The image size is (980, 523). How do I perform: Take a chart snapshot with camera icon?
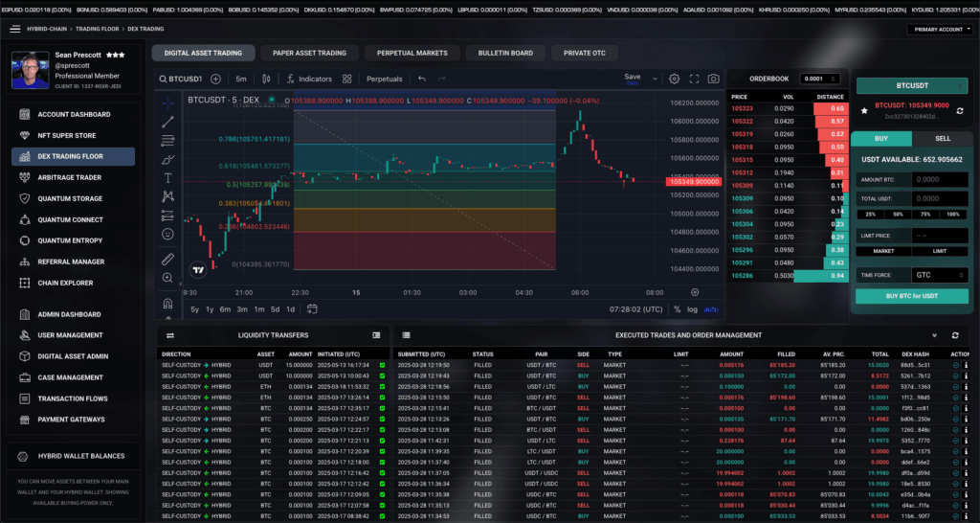coord(713,79)
